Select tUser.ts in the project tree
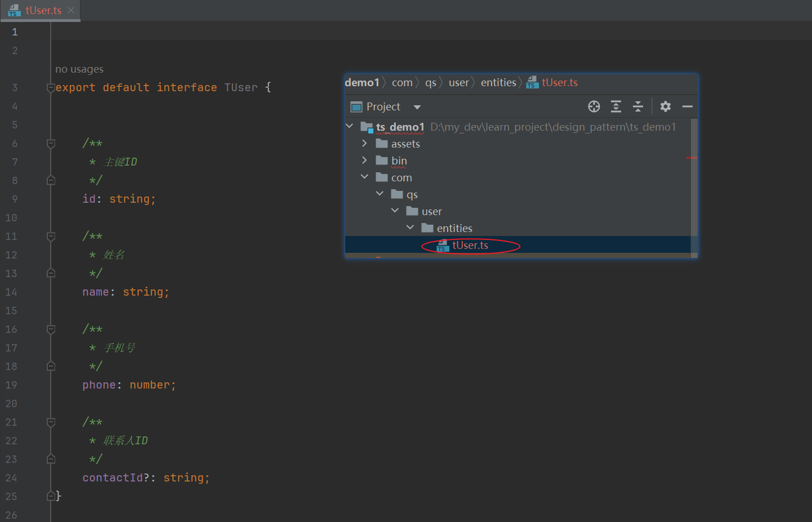Viewport: 812px width, 522px height. tap(471, 245)
